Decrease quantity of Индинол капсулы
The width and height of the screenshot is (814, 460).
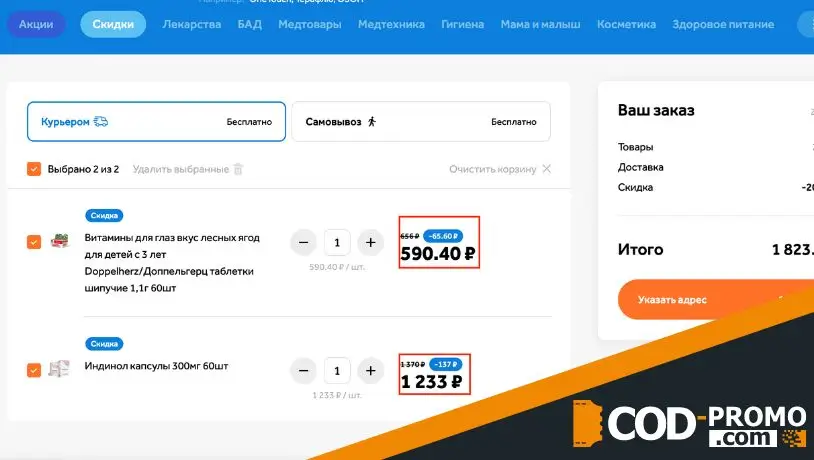pyautogui.click(x=304, y=371)
